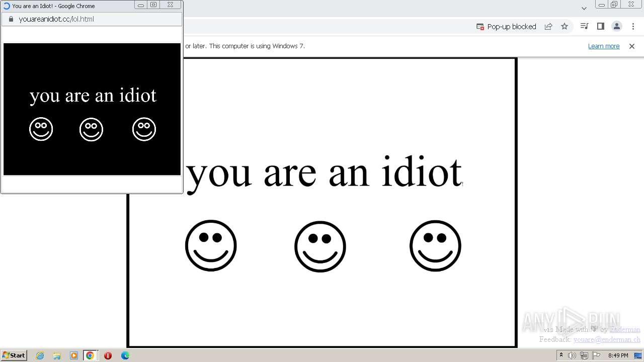The width and height of the screenshot is (644, 362).
Task: Click the large right smiley face
Action: [435, 246]
